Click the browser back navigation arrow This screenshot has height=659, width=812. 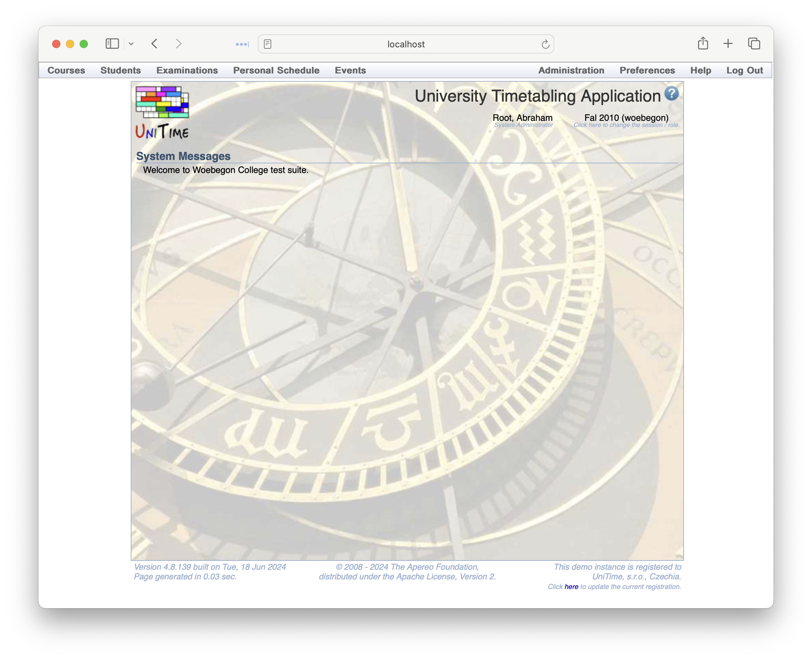pos(155,44)
